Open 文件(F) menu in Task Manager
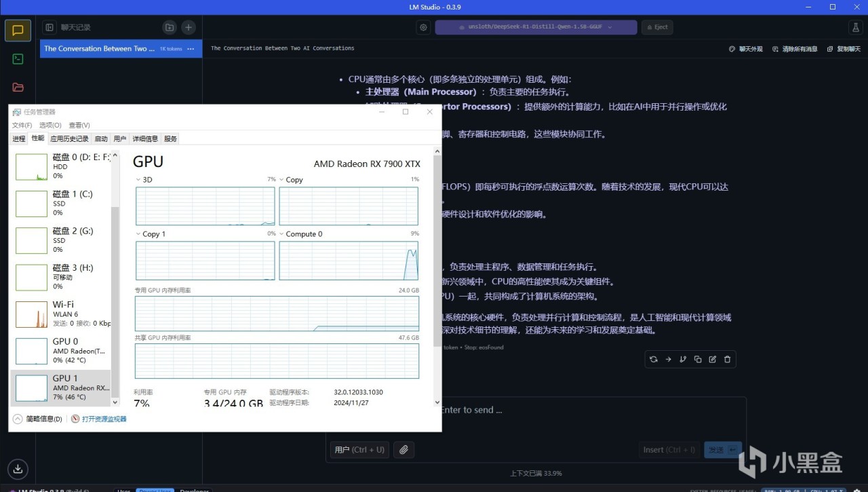 [x=22, y=126]
